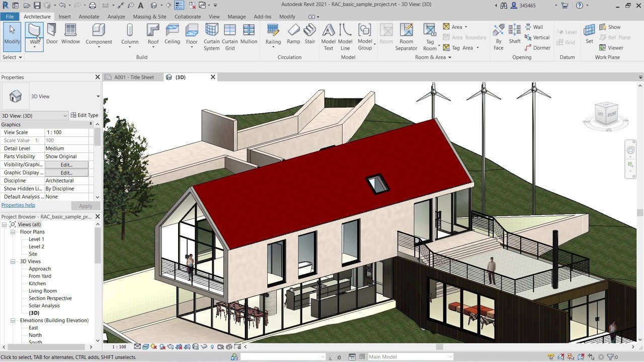Open the Properties help link

(18, 205)
